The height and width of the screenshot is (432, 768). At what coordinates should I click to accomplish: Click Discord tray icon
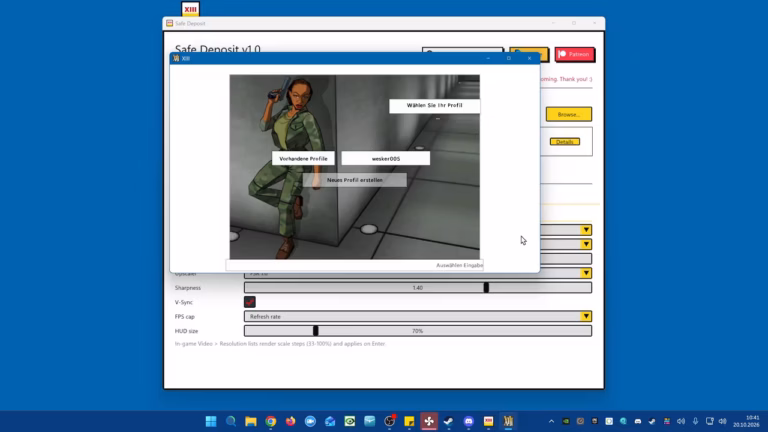pyautogui.click(x=638, y=421)
